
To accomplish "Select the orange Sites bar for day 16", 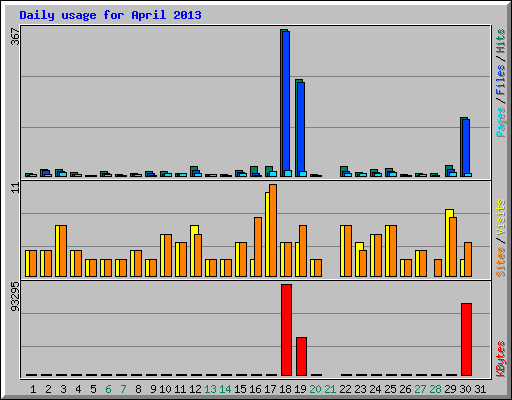I will 258,247.
